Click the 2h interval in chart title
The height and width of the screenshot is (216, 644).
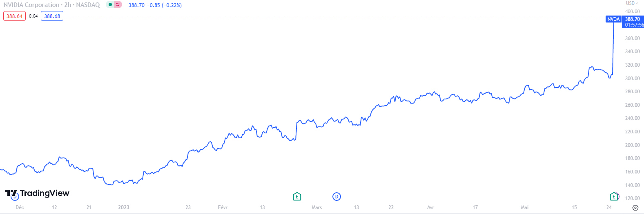coord(67,5)
